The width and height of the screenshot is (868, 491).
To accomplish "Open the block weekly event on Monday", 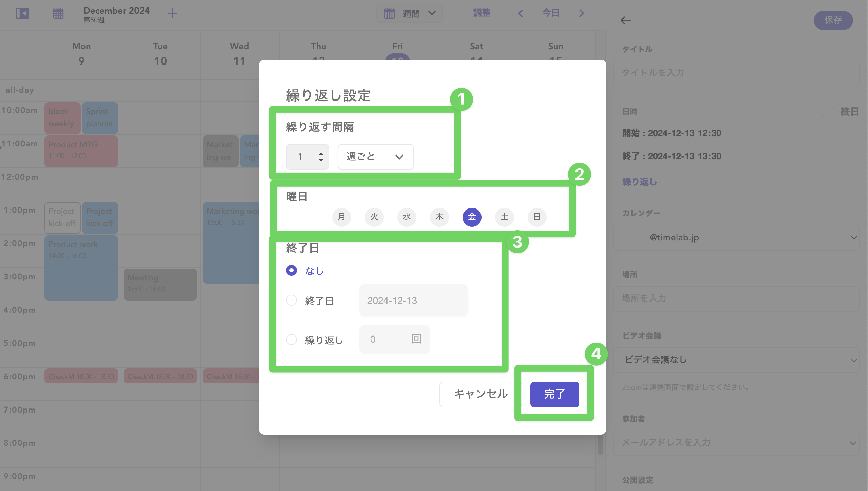I will pyautogui.click(x=62, y=118).
